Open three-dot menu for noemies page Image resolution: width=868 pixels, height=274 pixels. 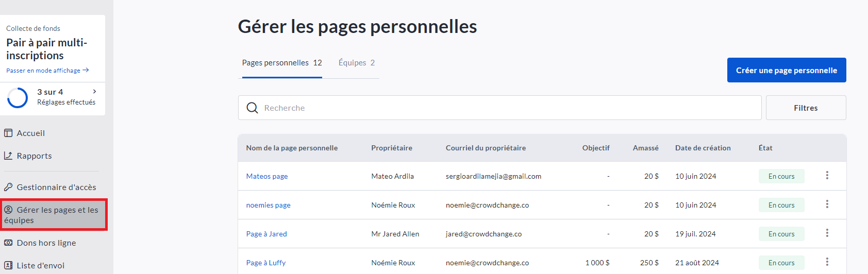(x=827, y=204)
